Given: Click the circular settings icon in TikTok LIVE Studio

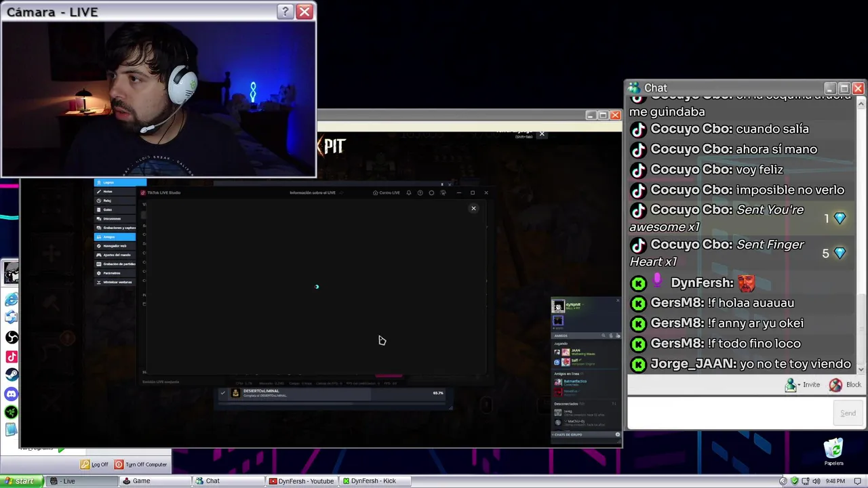Looking at the screenshot, I should 431,192.
